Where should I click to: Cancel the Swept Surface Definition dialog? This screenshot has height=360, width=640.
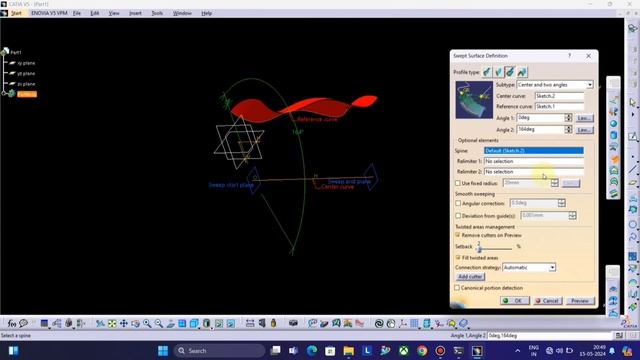(x=547, y=301)
